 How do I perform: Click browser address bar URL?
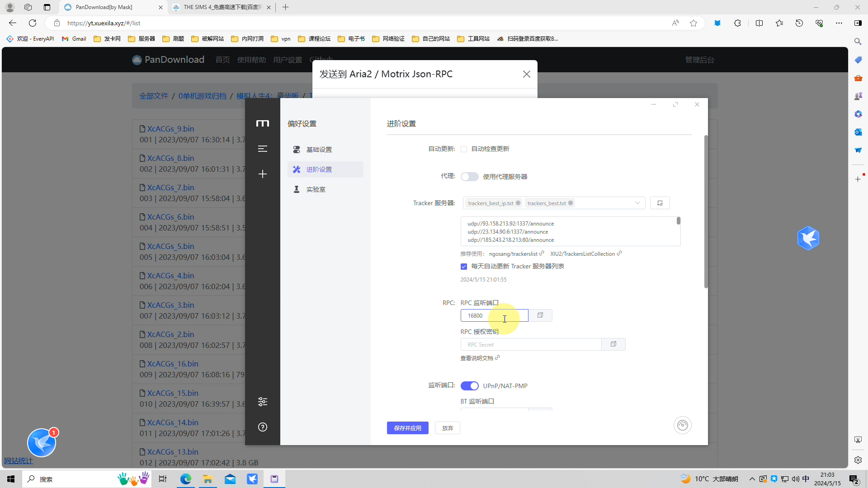coord(104,23)
